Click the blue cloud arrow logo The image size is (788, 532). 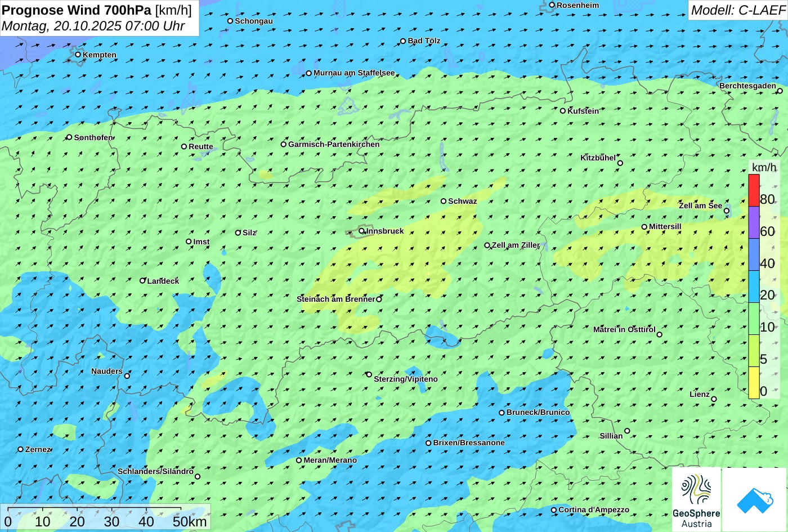coord(754,499)
